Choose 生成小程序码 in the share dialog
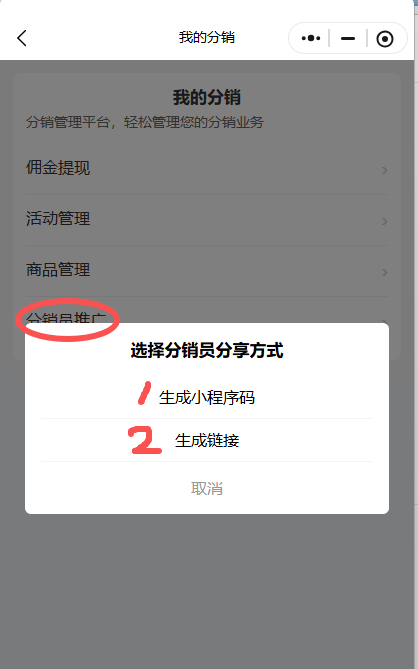Viewport: 418px width, 669px height. coord(207,398)
